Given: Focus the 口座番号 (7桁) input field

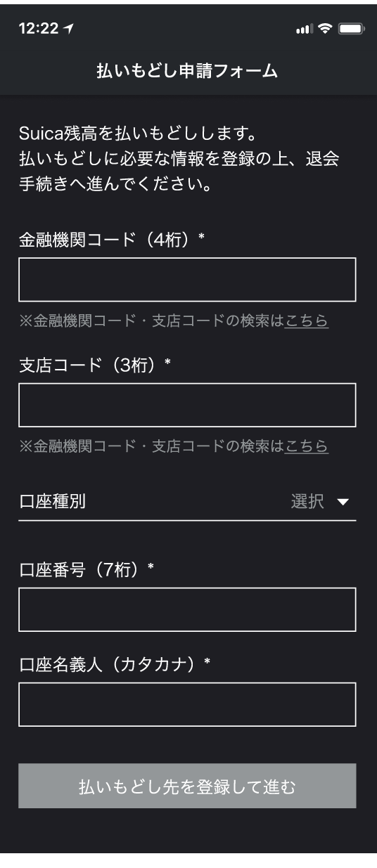Looking at the screenshot, I should coord(187,609).
